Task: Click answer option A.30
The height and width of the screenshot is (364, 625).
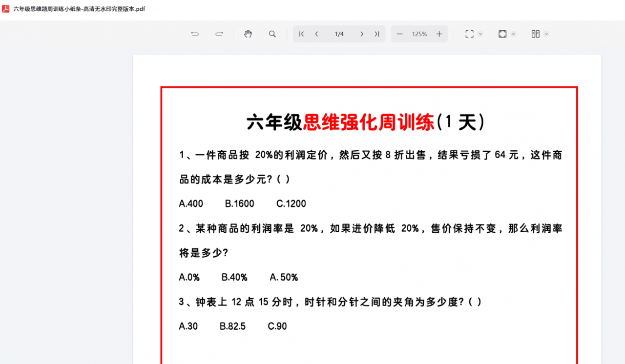Action: [x=188, y=326]
